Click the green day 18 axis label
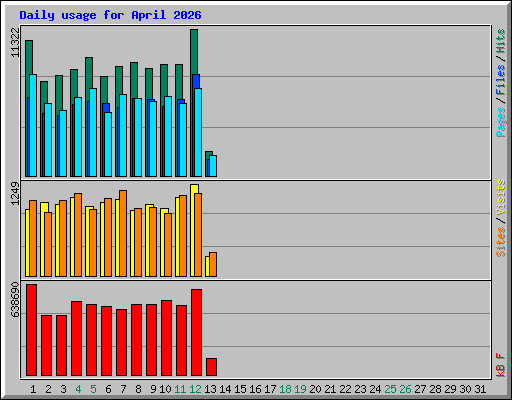 [x=285, y=389]
